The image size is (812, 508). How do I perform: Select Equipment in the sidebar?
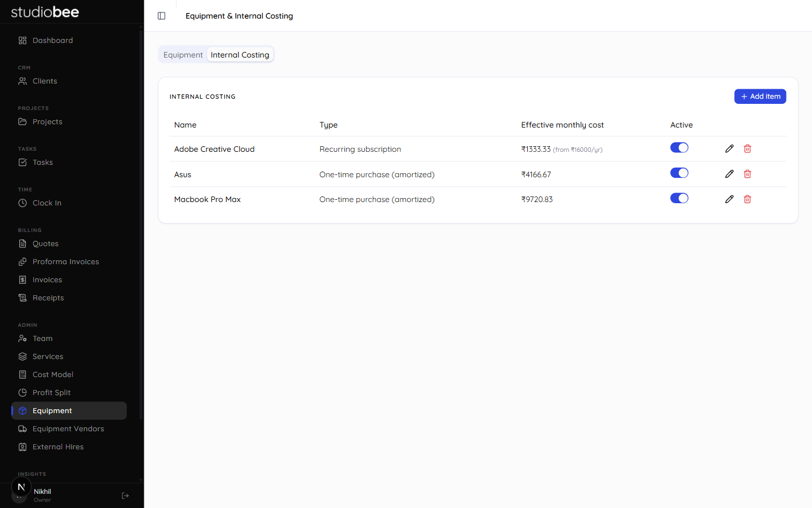(x=69, y=411)
